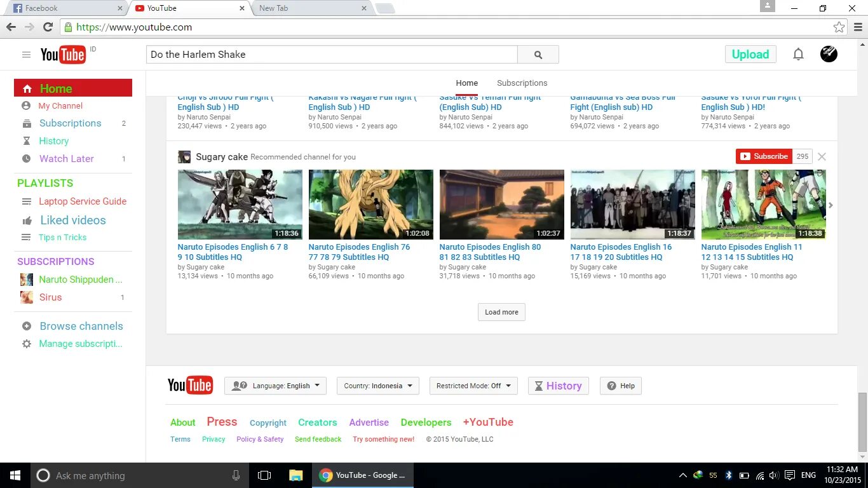Click the Cortana Ask me anything box
This screenshot has height=488, width=868.
140,475
